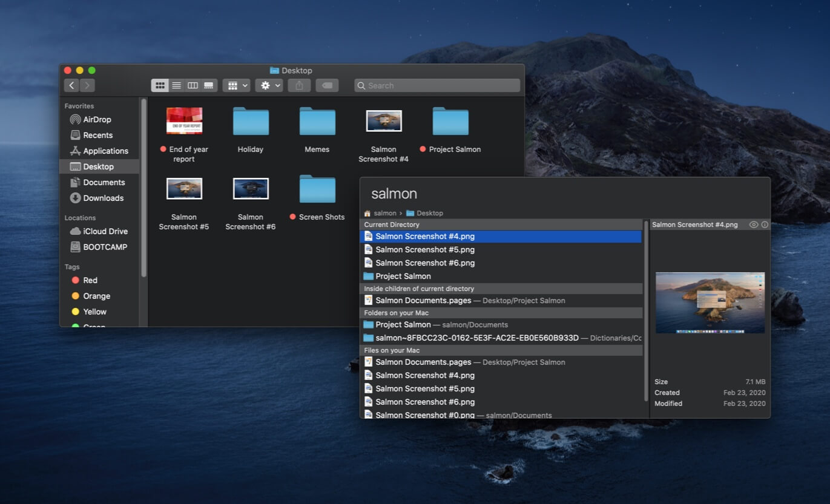Viewport: 830px width, 504px height.
Task: Click the Share button in Finder toolbar
Action: 299,85
